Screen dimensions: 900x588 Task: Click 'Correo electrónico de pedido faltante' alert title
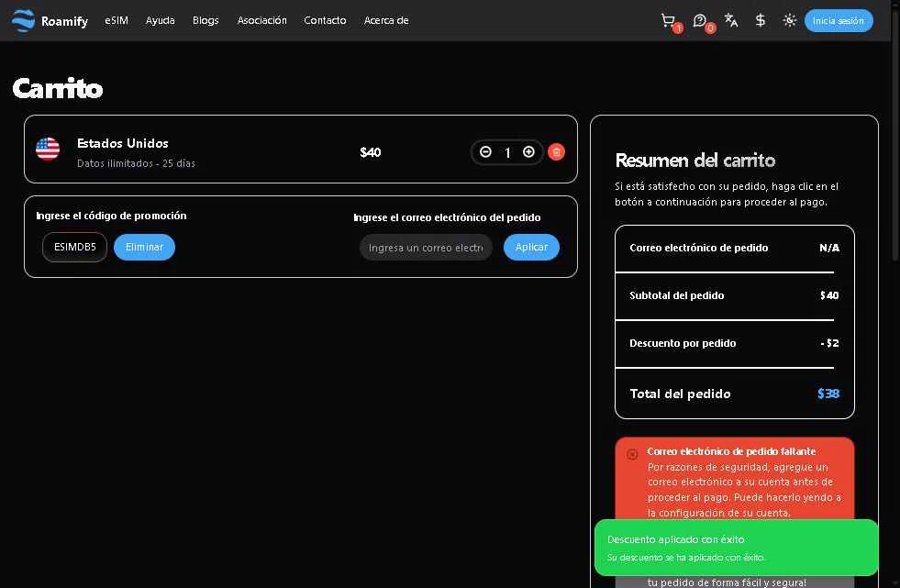731,451
